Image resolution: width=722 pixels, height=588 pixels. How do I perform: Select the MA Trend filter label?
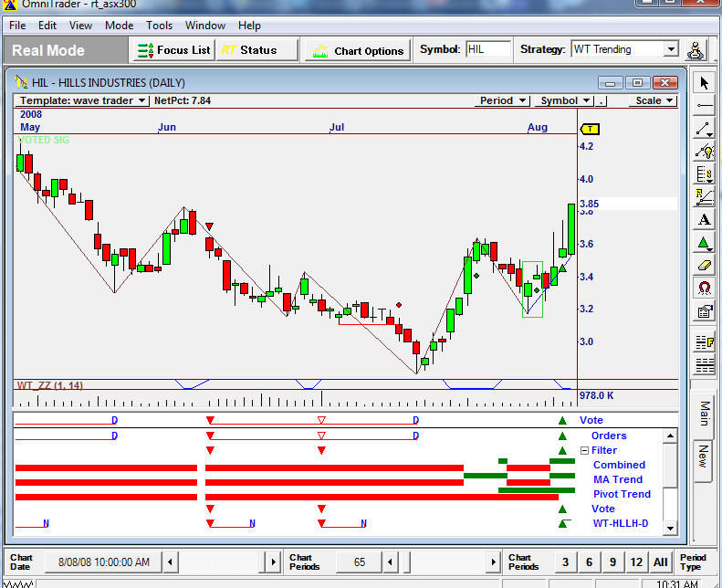point(617,479)
